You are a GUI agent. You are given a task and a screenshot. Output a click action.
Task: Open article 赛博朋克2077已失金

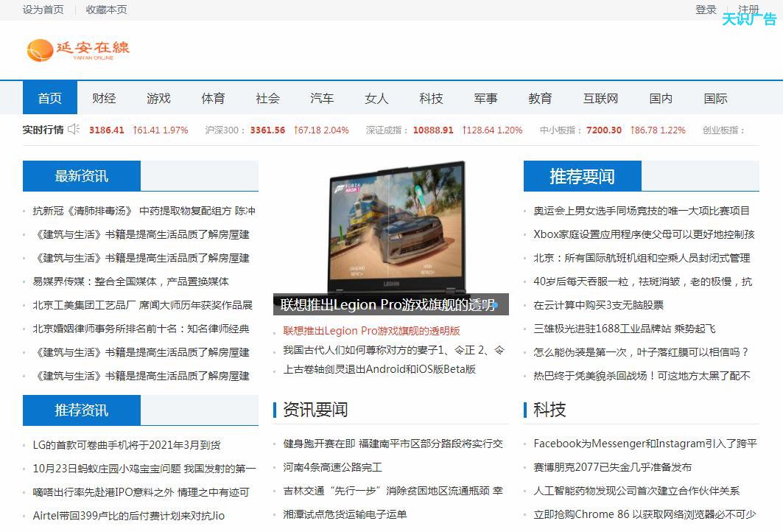coord(613,467)
